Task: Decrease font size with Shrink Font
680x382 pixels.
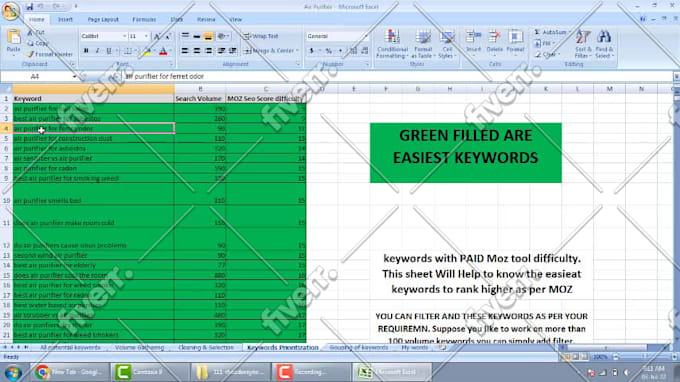Action: (x=168, y=36)
